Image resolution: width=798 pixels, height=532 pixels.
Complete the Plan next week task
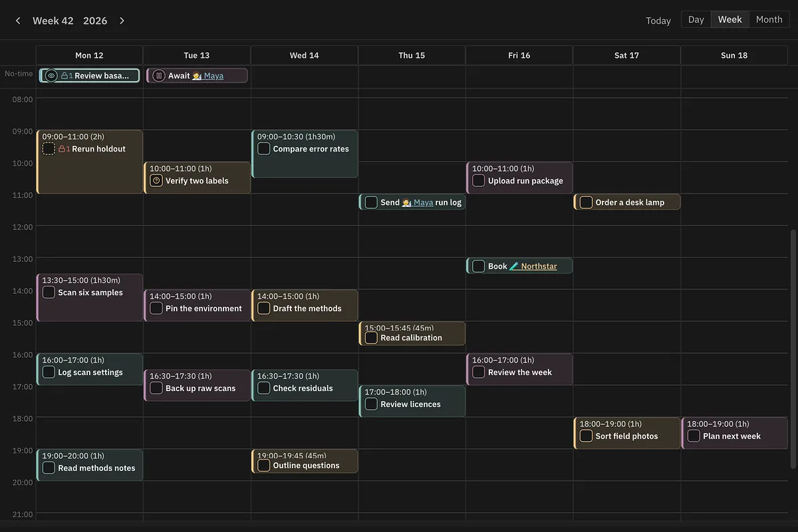tap(694, 436)
